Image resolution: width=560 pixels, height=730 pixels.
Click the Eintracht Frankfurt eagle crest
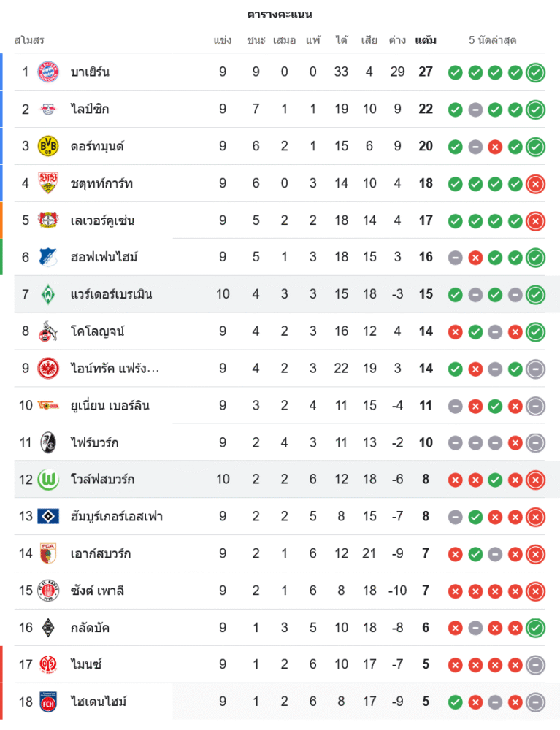pos(48,369)
